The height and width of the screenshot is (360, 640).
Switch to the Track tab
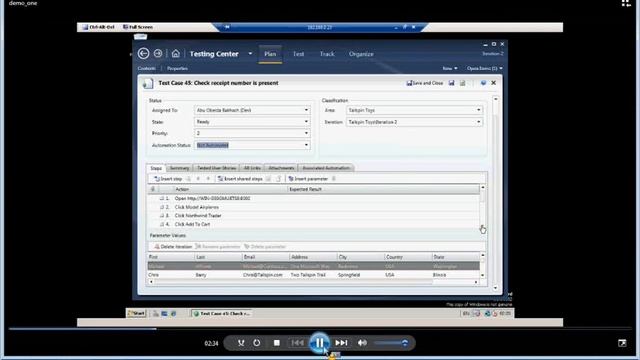tap(327, 54)
